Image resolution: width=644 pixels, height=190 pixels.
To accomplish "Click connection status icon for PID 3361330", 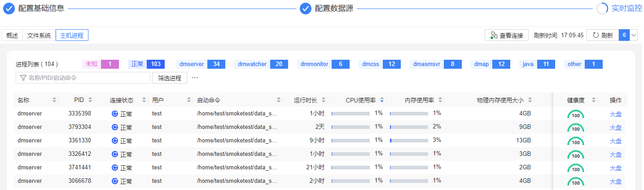I will pyautogui.click(x=115, y=141).
